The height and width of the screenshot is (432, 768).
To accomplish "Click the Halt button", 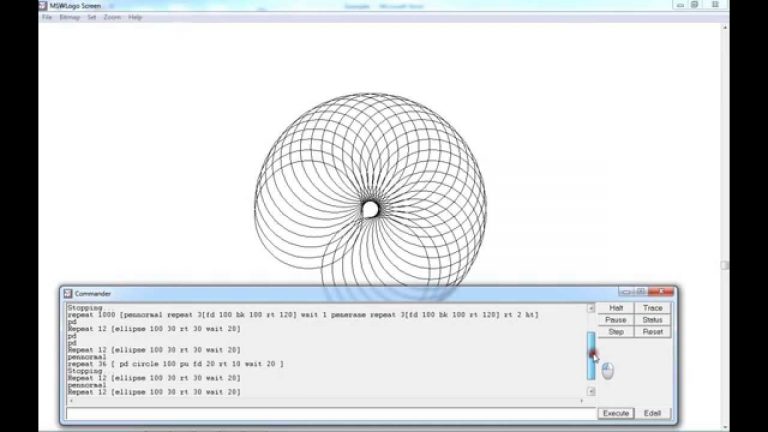I will (x=616, y=308).
